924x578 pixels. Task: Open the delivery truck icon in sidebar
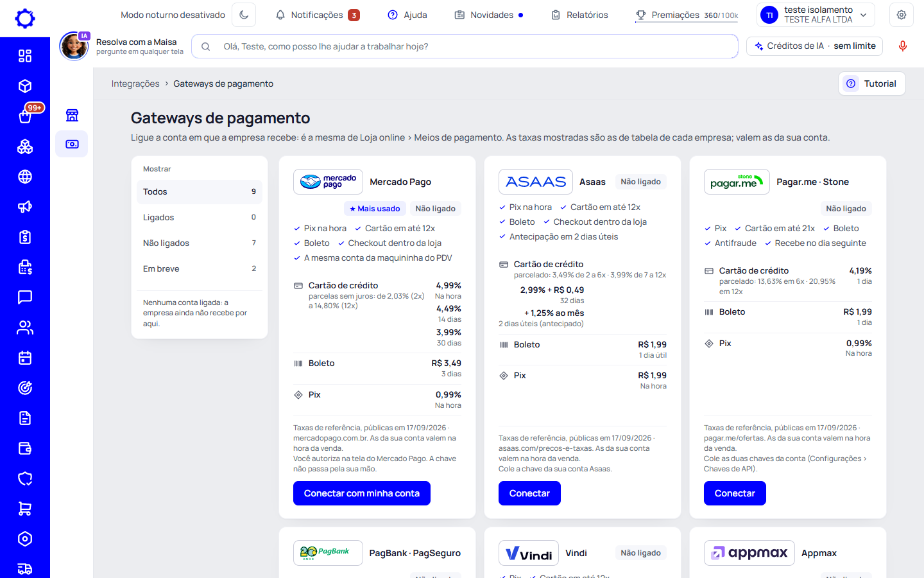[25, 569]
